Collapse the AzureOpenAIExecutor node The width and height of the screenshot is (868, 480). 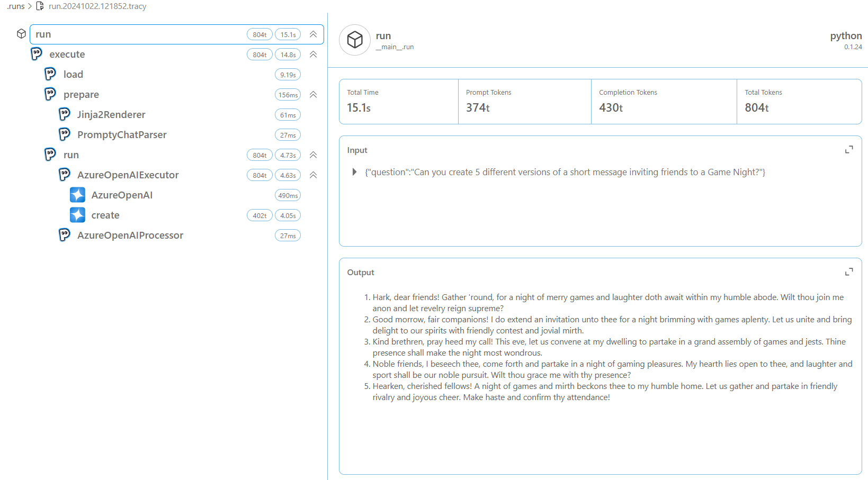[x=314, y=175]
